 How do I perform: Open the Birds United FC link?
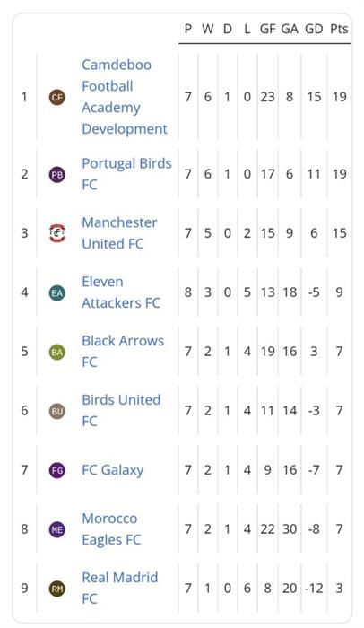[121, 410]
